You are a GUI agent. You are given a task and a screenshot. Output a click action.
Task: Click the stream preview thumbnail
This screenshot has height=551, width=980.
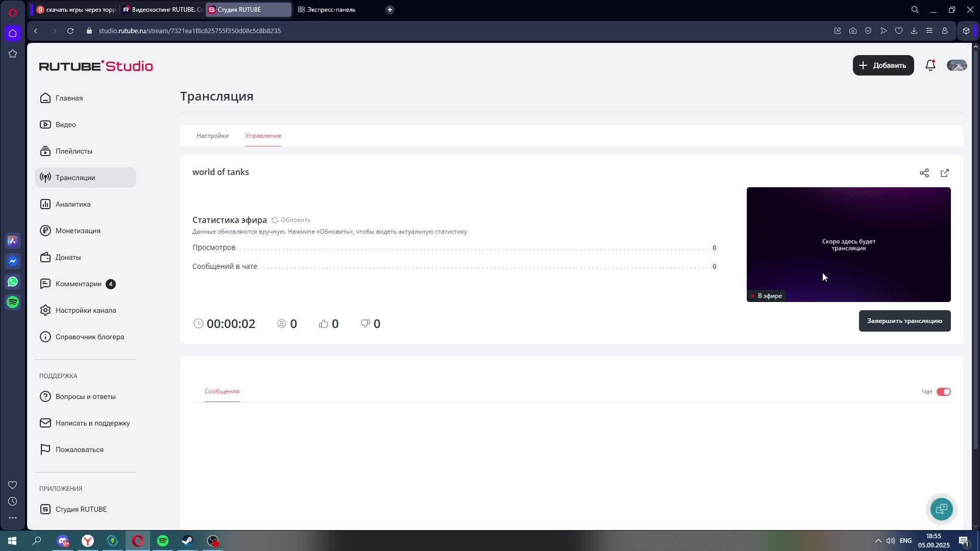click(848, 244)
